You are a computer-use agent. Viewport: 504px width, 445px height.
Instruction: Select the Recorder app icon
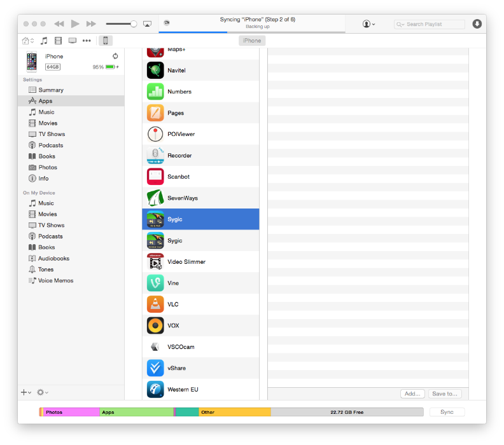[155, 155]
